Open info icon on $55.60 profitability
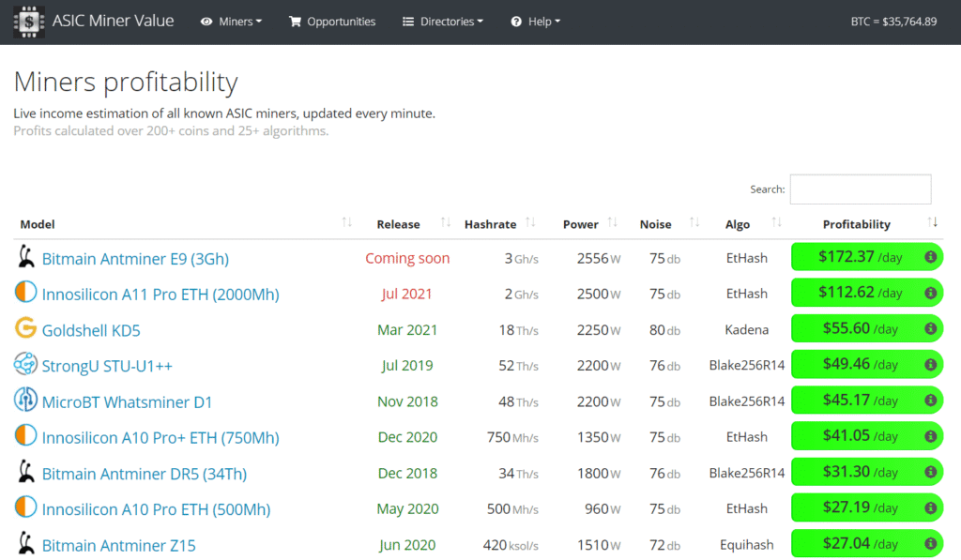Viewport: 961px width, 560px height. pos(930,328)
